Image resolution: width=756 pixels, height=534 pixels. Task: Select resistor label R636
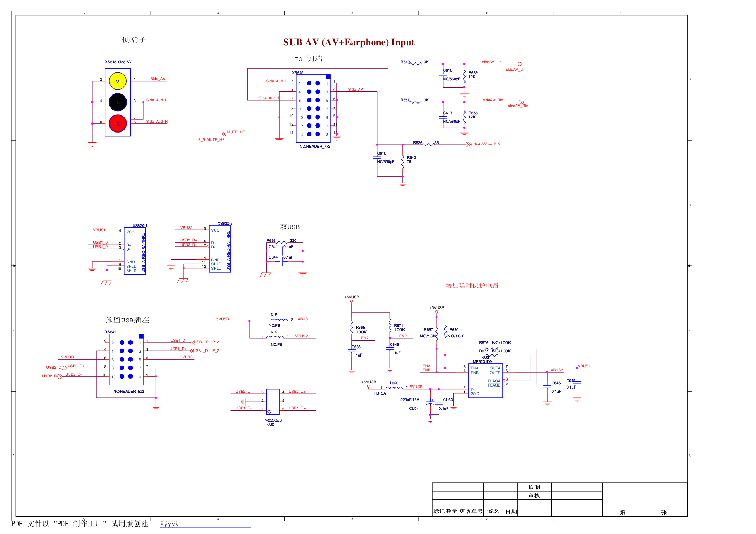(x=418, y=142)
